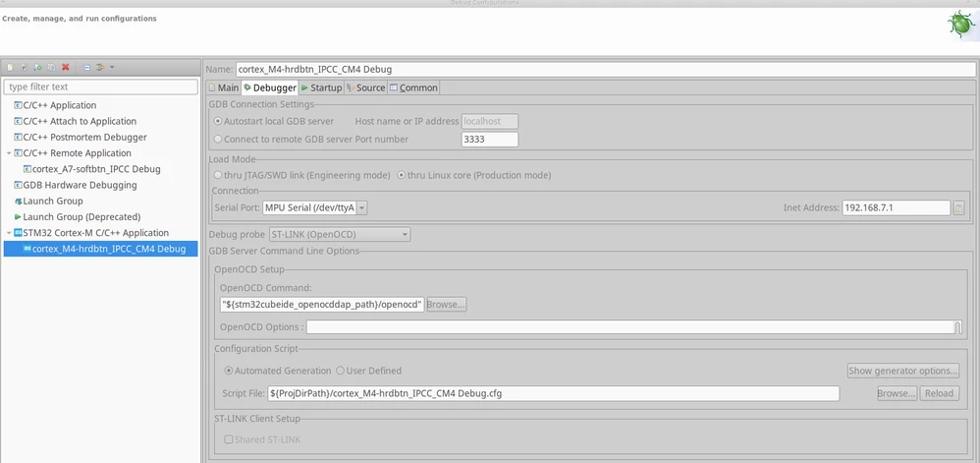Select Launch Group (Deprecated) entry
Image resolution: width=980 pixels, height=463 pixels.
click(x=77, y=217)
